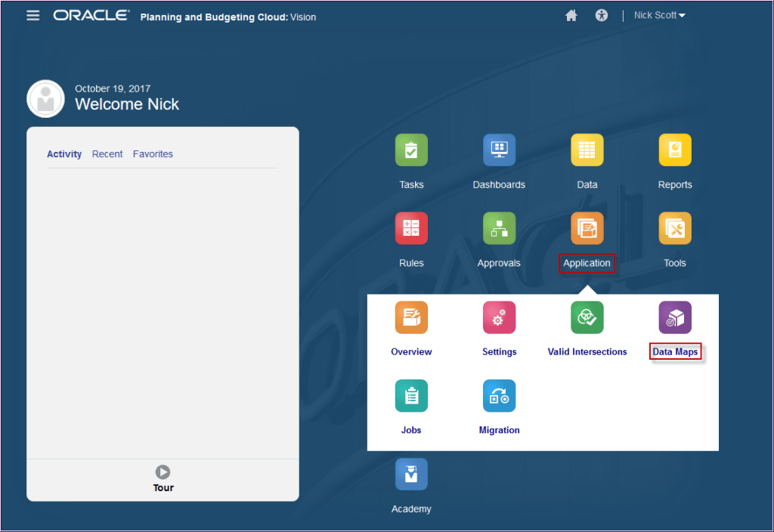Image resolution: width=774 pixels, height=532 pixels.
Task: Click the Reports label
Action: click(675, 184)
